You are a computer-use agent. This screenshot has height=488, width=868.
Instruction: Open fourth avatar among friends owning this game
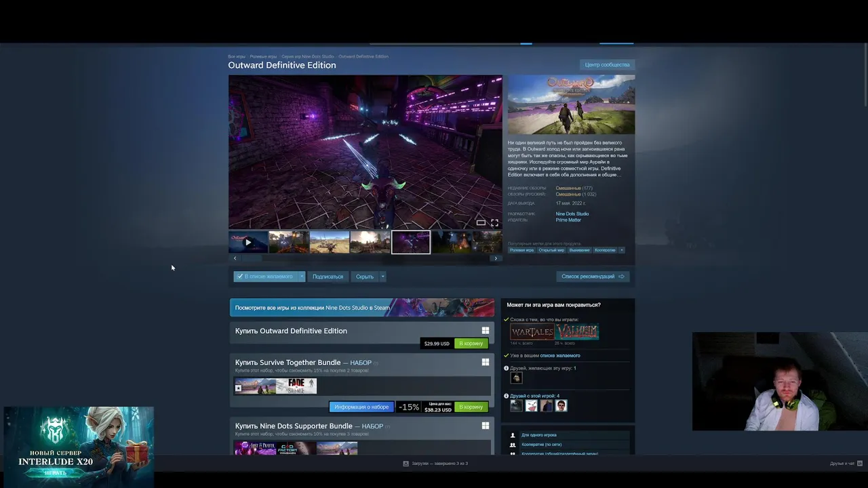561,406
